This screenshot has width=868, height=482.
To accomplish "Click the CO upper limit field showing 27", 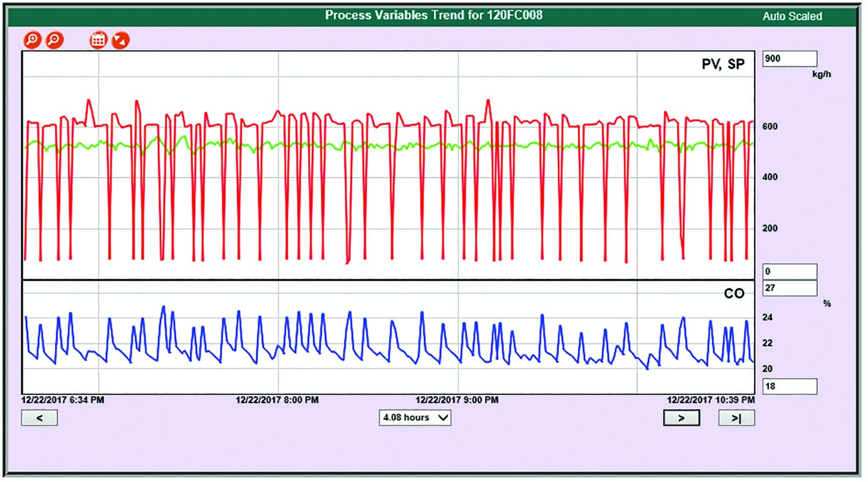I will (x=789, y=288).
